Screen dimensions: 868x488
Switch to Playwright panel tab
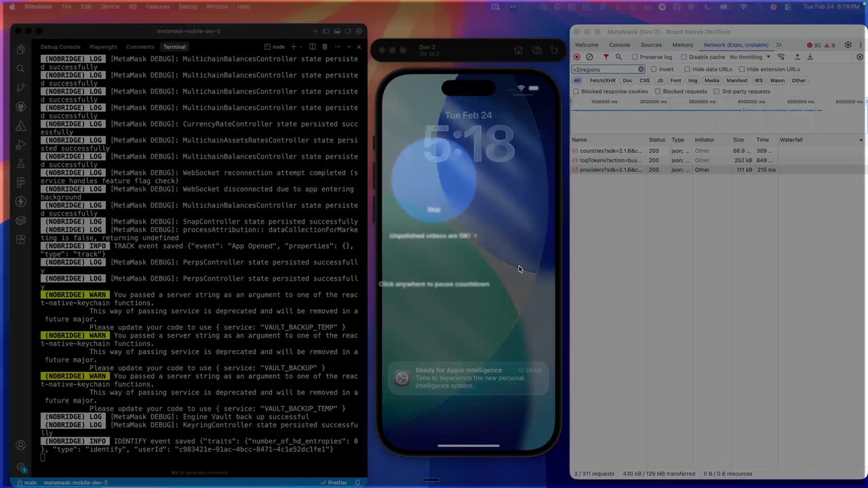tap(103, 47)
